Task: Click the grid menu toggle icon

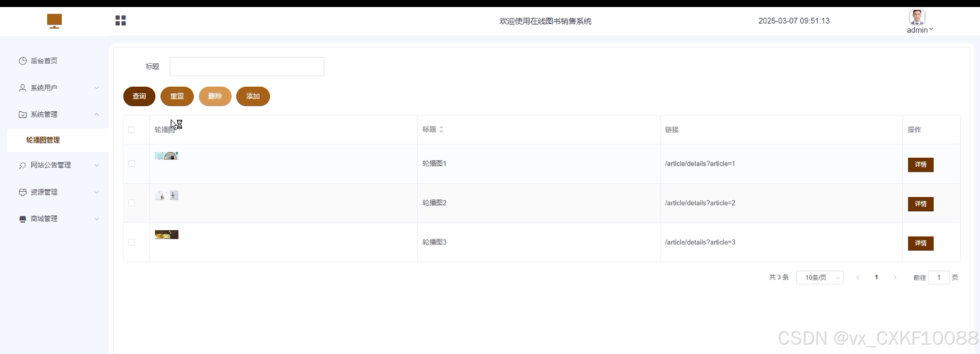Action: click(121, 20)
